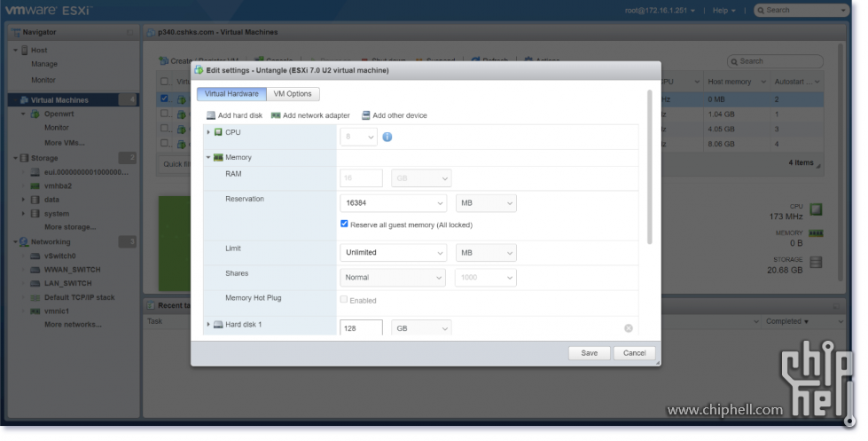Click the Networking icon in Navigator
868x441 pixels.
pos(24,242)
